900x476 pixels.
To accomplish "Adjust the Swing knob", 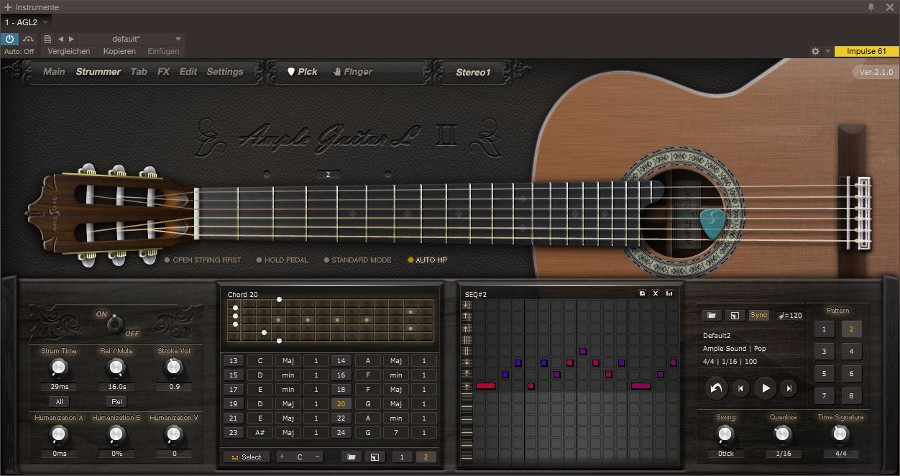I will click(x=725, y=434).
